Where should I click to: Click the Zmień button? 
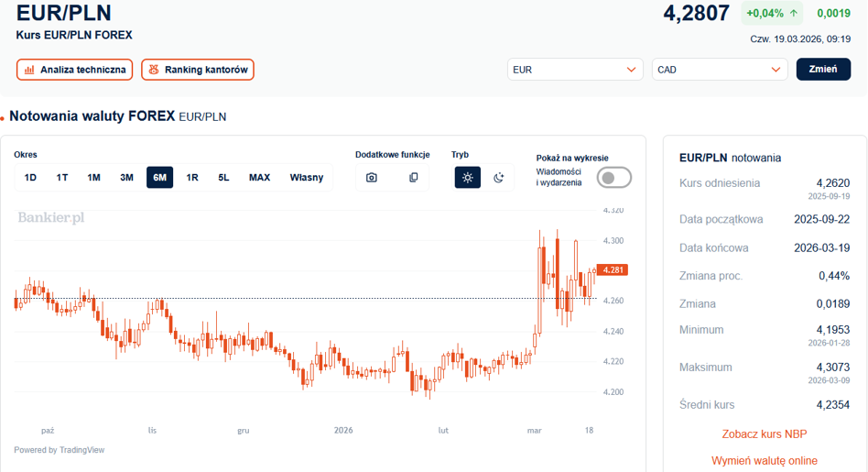click(x=823, y=70)
